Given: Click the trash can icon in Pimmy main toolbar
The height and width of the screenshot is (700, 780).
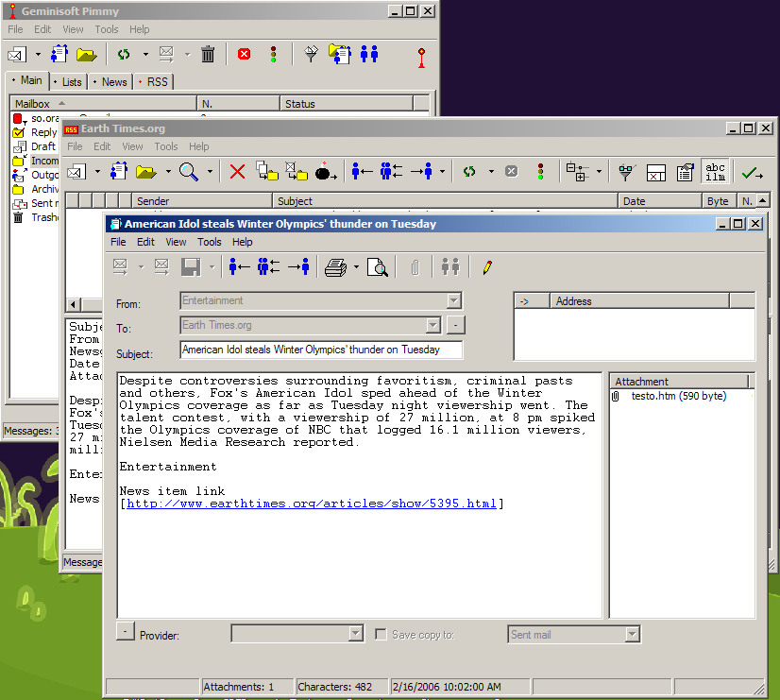Looking at the screenshot, I should pos(208,54).
